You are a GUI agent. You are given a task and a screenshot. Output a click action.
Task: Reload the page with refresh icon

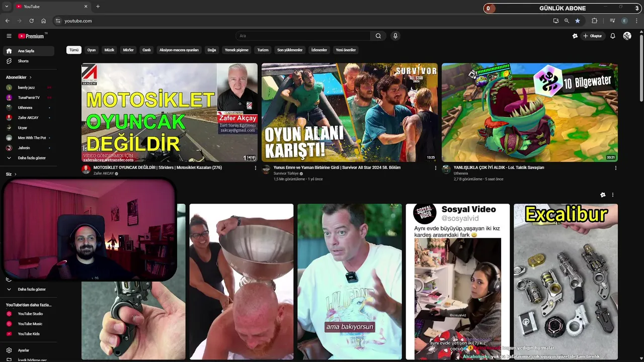pos(31,21)
